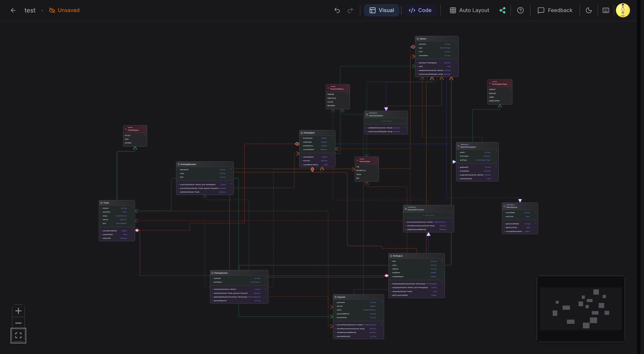Add constant to VehicleValidator interface
The height and width of the screenshot is (354, 644).
click(386, 121)
